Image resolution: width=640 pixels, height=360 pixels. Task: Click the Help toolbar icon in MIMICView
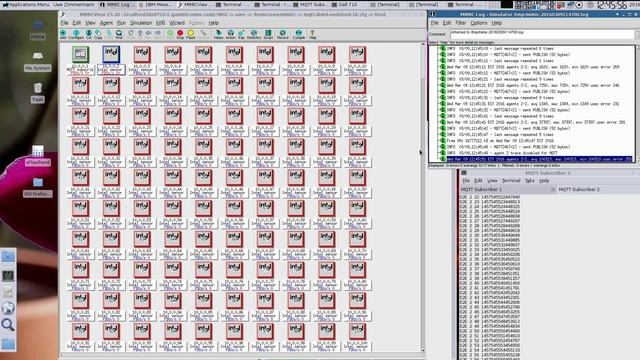pos(313,34)
